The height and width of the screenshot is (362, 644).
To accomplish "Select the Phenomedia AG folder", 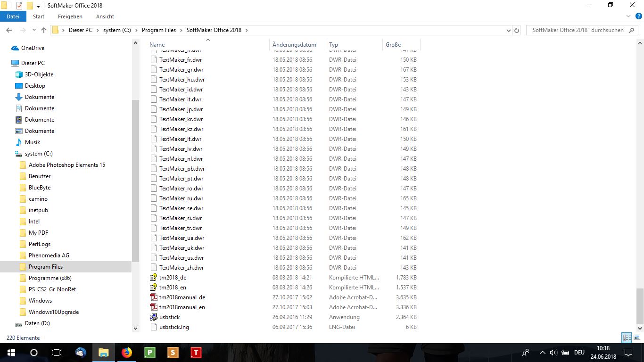I will (49, 255).
